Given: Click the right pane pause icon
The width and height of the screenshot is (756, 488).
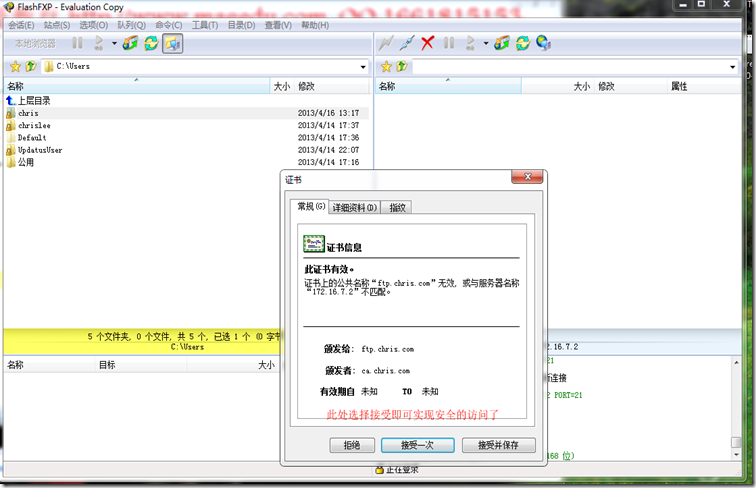Looking at the screenshot, I should pyautogui.click(x=449, y=43).
